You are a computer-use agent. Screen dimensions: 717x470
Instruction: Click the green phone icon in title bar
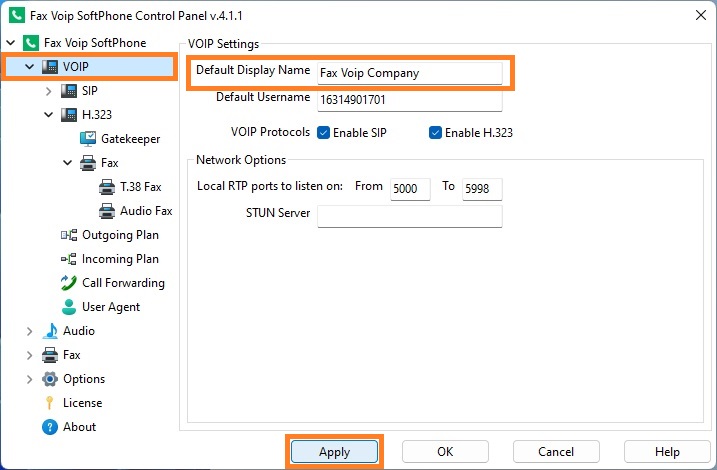[17, 15]
